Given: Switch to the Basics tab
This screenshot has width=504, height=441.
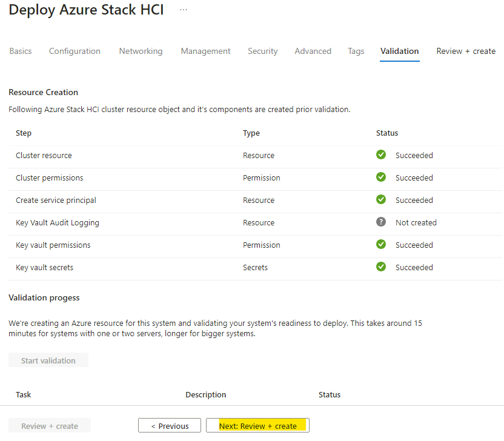Looking at the screenshot, I should click(21, 51).
